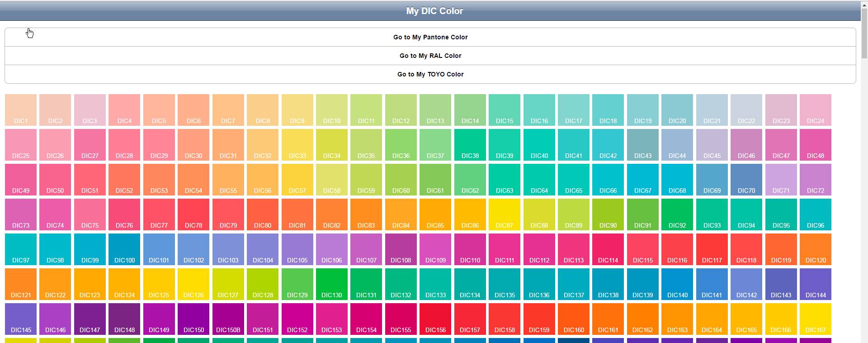Pick the DIC70 blue swatch
This screenshot has width=868, height=343.
coord(746,180)
